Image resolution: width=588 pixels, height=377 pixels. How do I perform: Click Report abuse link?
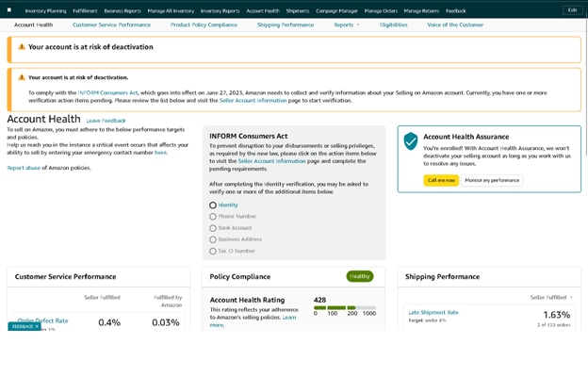(24, 168)
